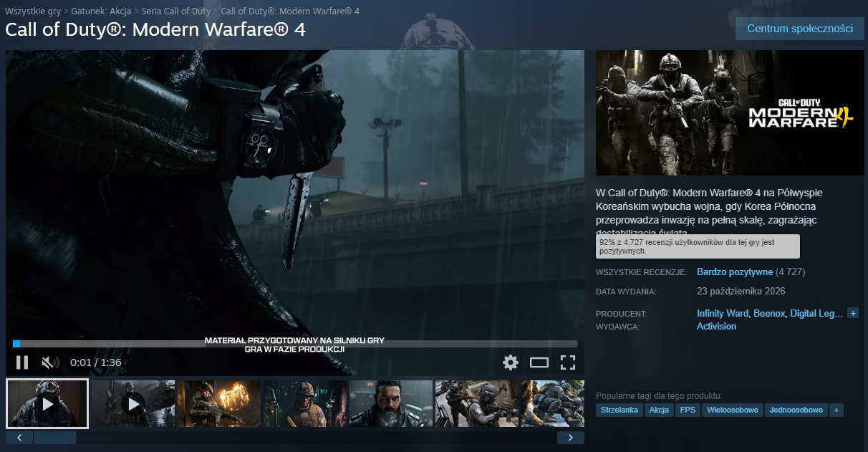The image size is (868, 452).
Task: Enter fullscreen video mode
Action: pyautogui.click(x=568, y=362)
